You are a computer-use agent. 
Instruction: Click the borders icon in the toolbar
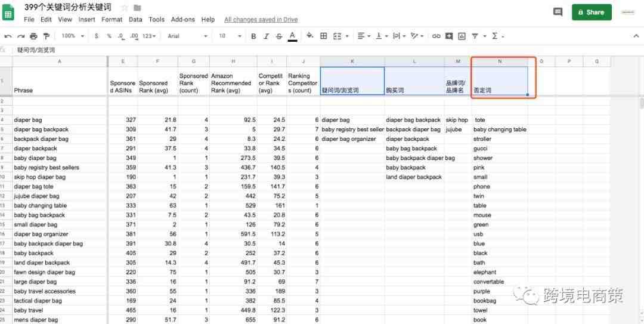[324, 36]
